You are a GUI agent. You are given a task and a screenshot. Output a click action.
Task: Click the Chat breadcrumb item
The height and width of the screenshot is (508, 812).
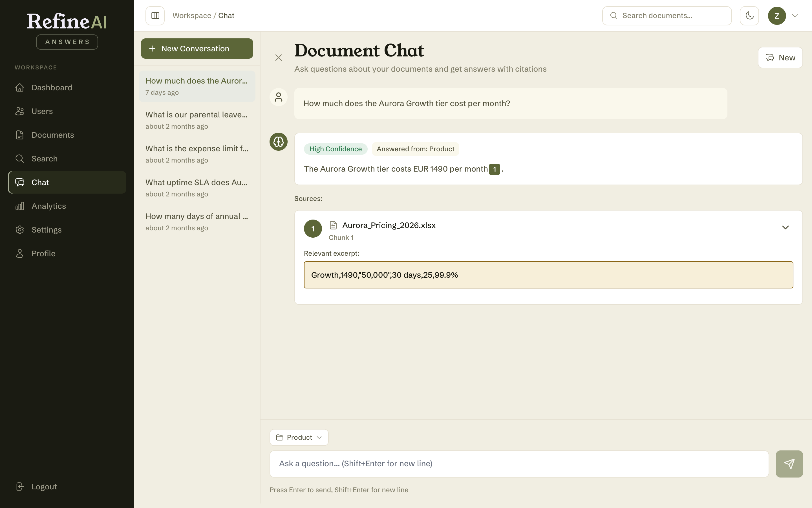coord(226,16)
